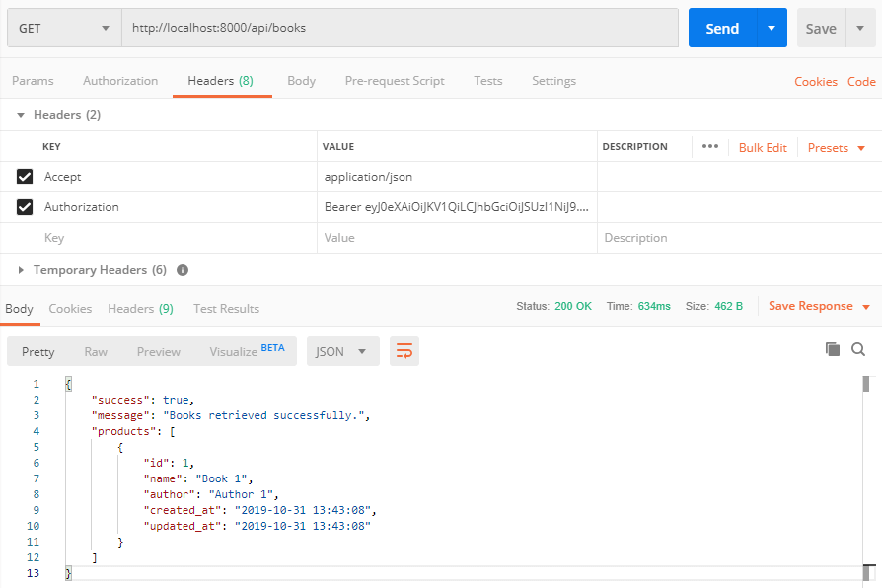This screenshot has height=588, width=882.
Task: Click Bulk Edit
Action: coord(763,148)
